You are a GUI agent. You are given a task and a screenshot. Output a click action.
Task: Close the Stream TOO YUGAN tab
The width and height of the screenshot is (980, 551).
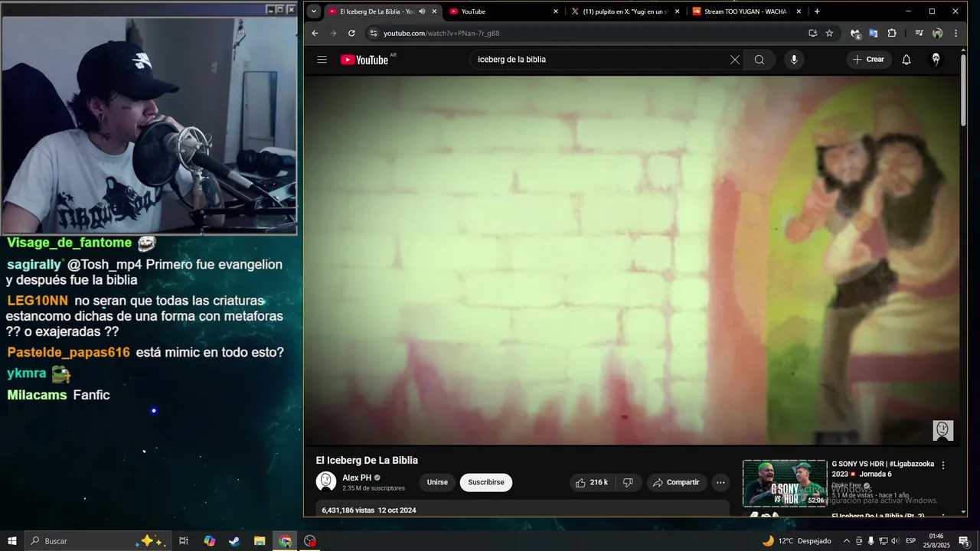coord(799,11)
